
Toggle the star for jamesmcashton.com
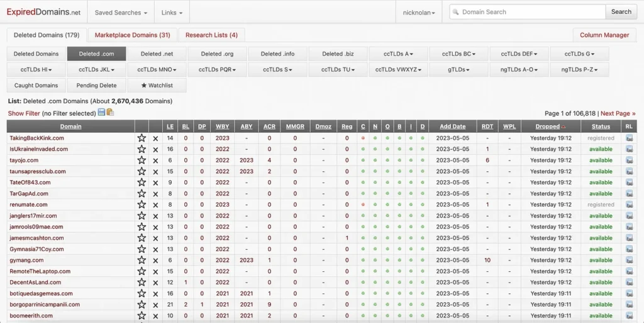click(x=142, y=238)
